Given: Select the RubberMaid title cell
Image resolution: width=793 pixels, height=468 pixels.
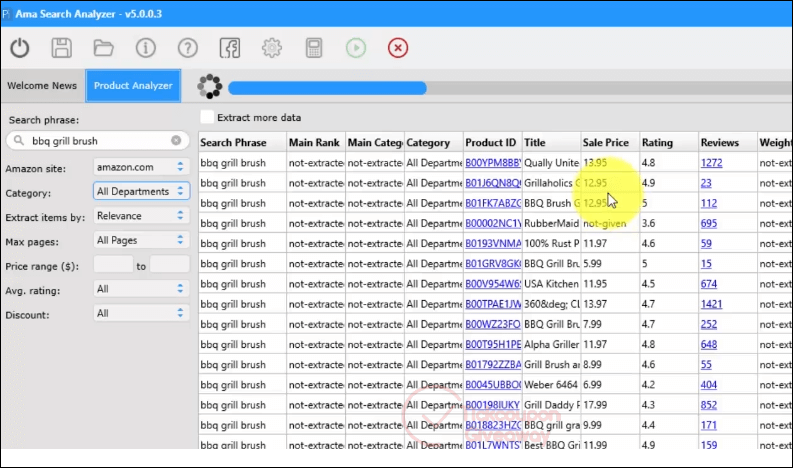Looking at the screenshot, I should (551, 223).
